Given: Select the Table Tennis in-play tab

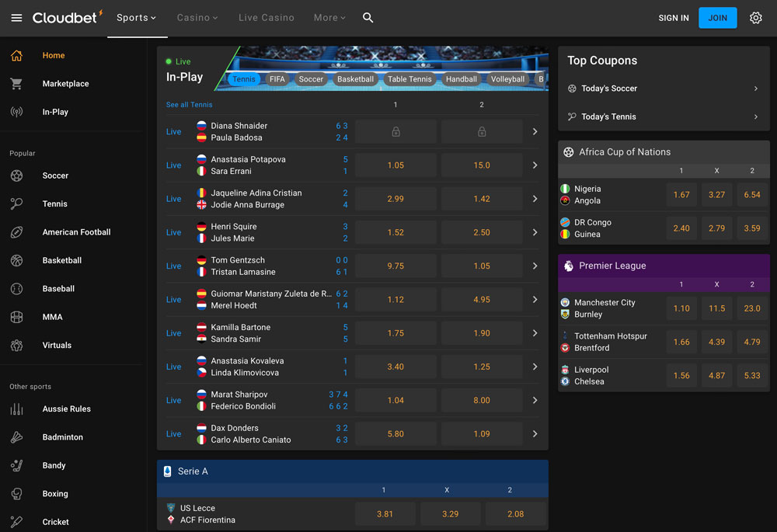Looking at the screenshot, I should click(409, 79).
